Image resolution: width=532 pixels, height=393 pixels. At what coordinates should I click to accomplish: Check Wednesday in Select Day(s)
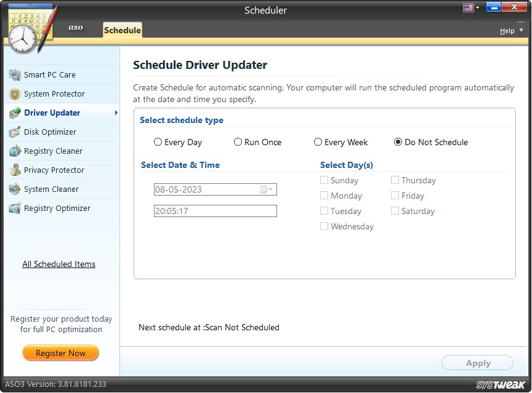324,226
